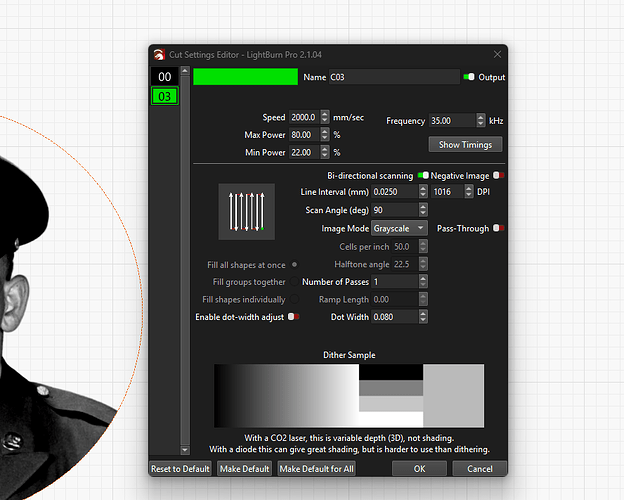Click the Dot Width field
Viewport: 624px width, 500px height.
[x=394, y=317]
